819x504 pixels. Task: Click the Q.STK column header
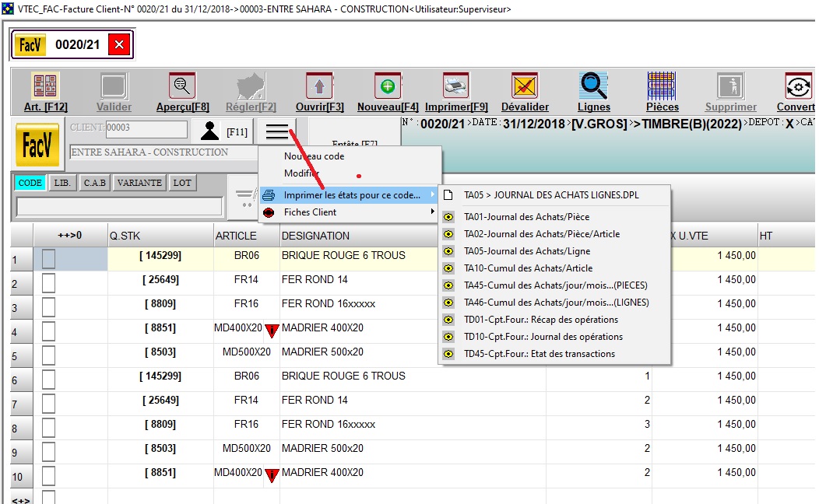tap(160, 236)
